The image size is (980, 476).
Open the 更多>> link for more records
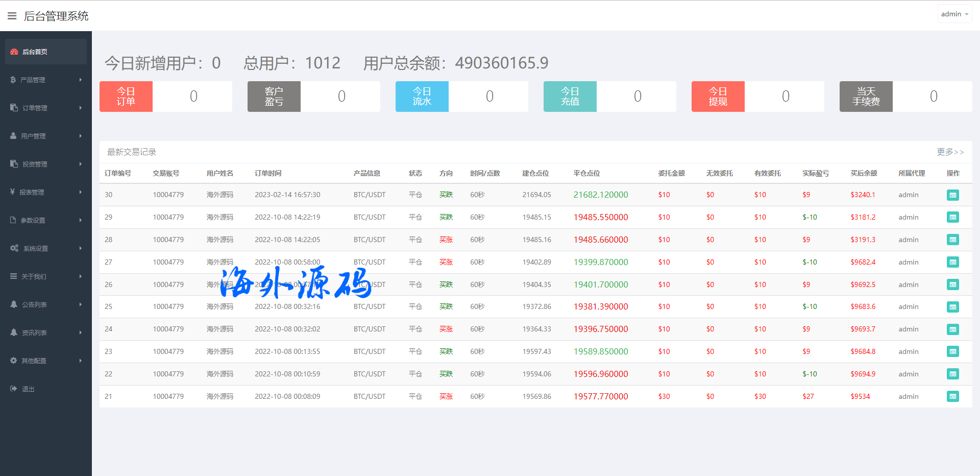(950, 152)
